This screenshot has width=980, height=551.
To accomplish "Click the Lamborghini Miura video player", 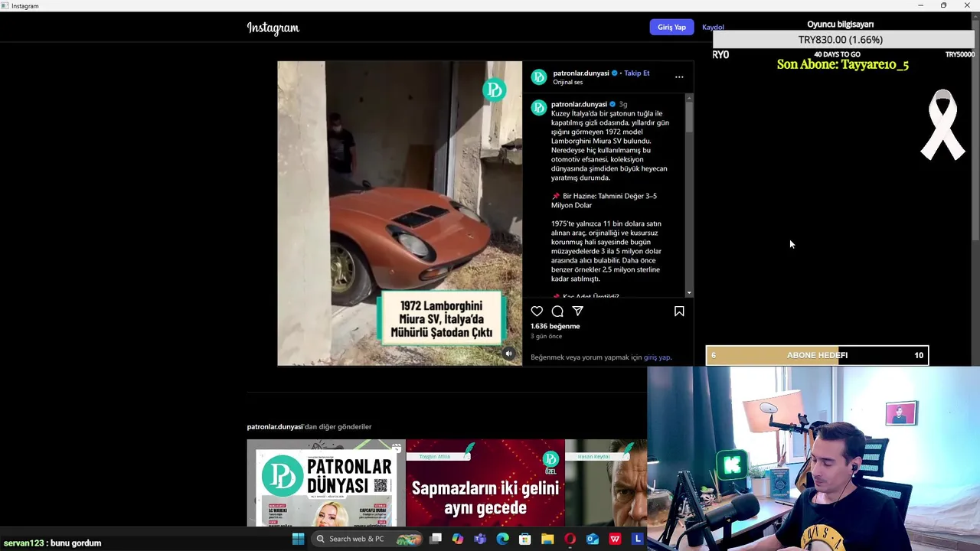I will [x=400, y=214].
